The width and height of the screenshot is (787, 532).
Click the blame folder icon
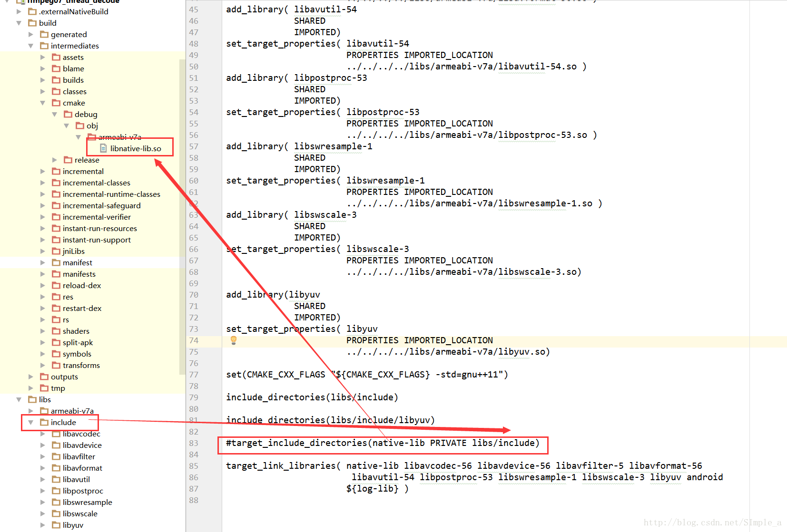click(x=56, y=68)
